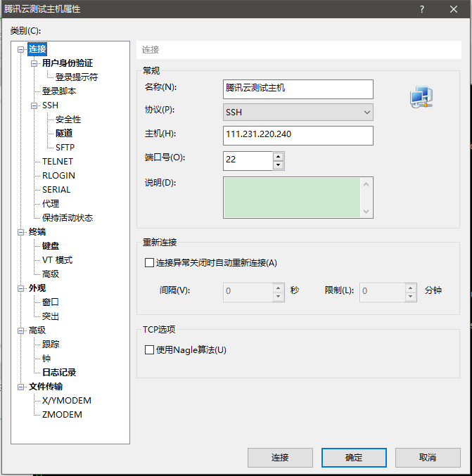472x476 pixels.
Task: Open 代理 proxy settings
Action: [x=51, y=204]
